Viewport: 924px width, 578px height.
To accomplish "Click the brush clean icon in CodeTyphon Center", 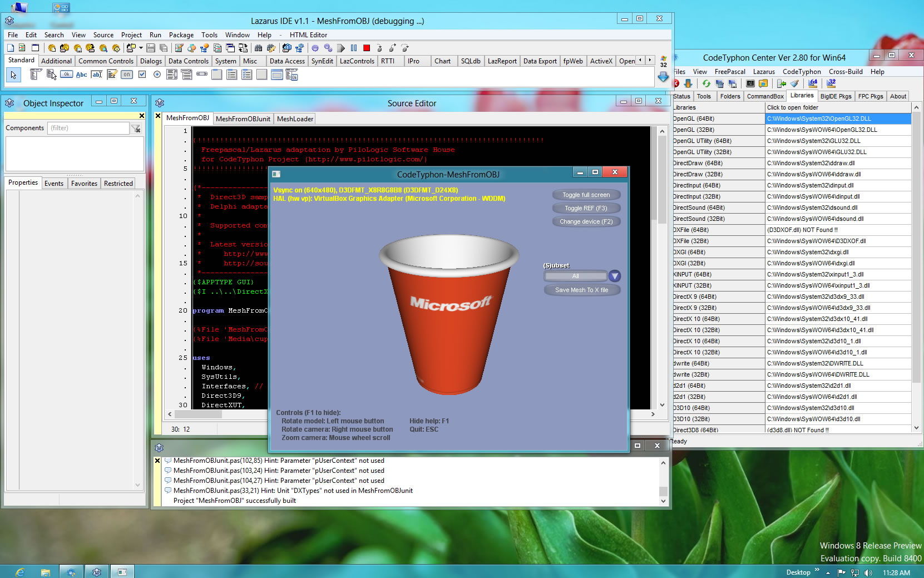I will (794, 83).
